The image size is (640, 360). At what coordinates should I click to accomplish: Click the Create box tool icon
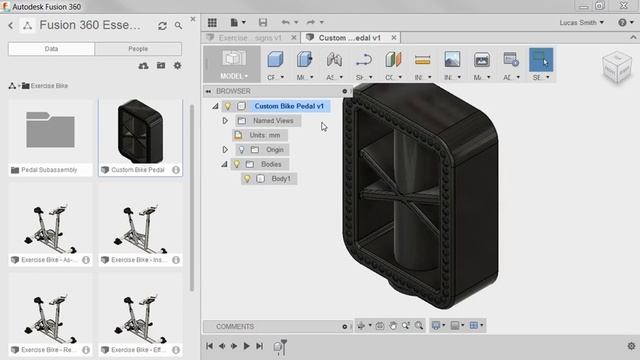275,60
